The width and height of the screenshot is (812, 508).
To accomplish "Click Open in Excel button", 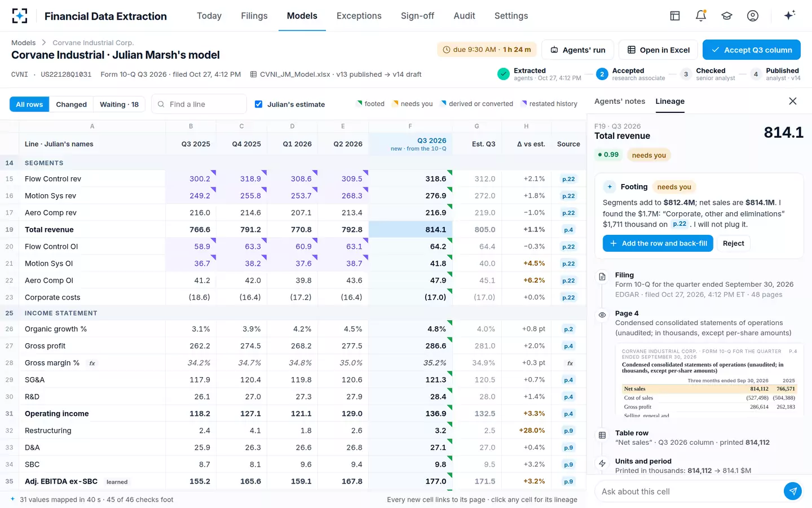I will click(658, 50).
